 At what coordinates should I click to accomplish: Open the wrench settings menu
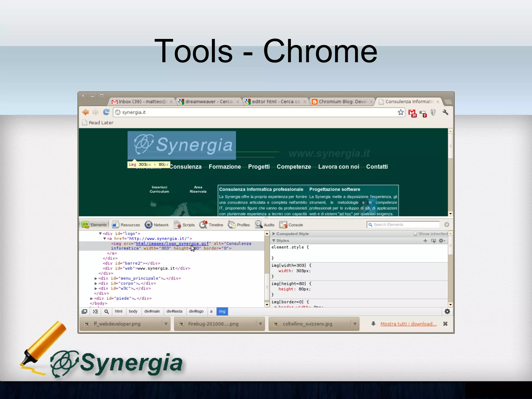[445, 112]
